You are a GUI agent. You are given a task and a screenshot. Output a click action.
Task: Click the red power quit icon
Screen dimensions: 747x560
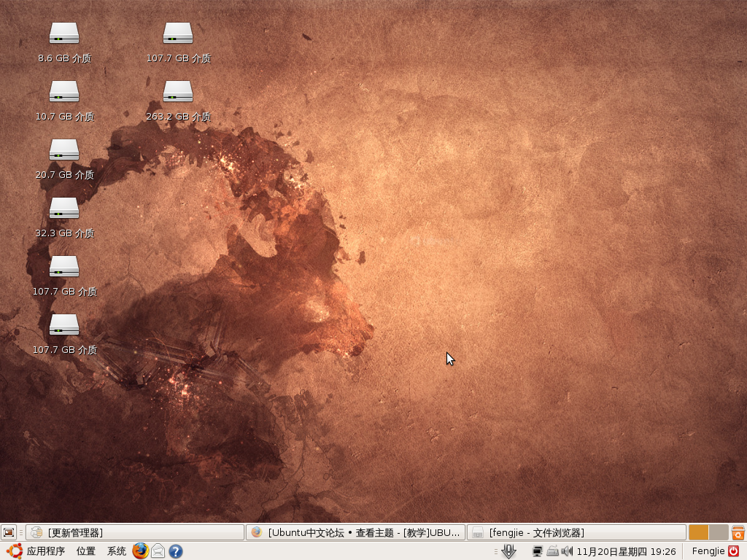pyautogui.click(x=734, y=551)
